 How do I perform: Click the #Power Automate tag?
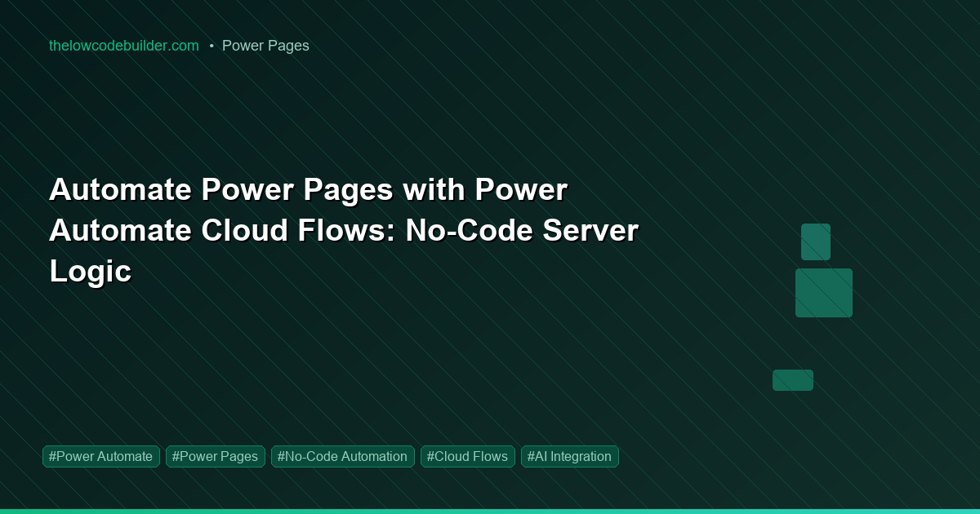pyautogui.click(x=101, y=456)
